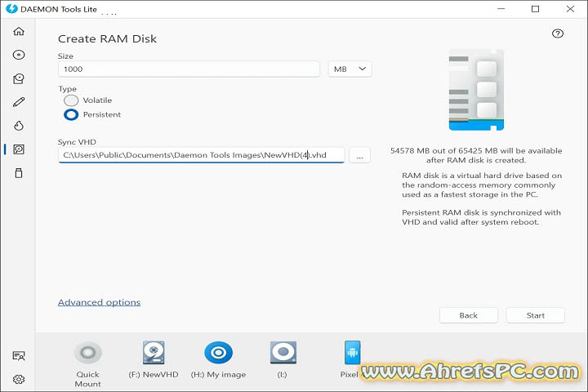Select the Volatile radio button
Image resolution: width=588 pixels, height=392 pixels.
[x=71, y=100]
